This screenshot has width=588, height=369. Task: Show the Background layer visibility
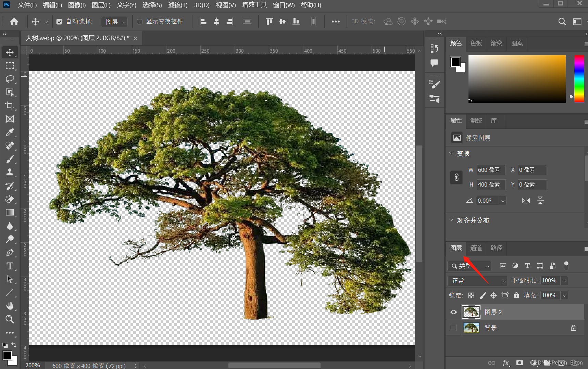[453, 328]
